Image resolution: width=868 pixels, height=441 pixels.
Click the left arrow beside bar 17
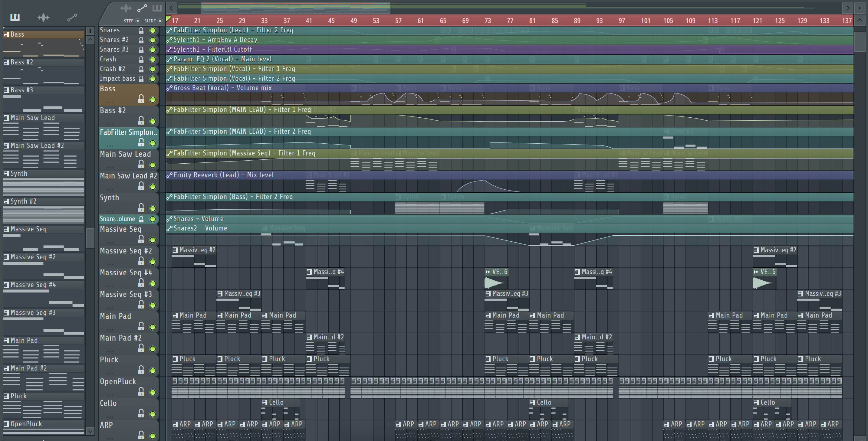click(x=171, y=8)
